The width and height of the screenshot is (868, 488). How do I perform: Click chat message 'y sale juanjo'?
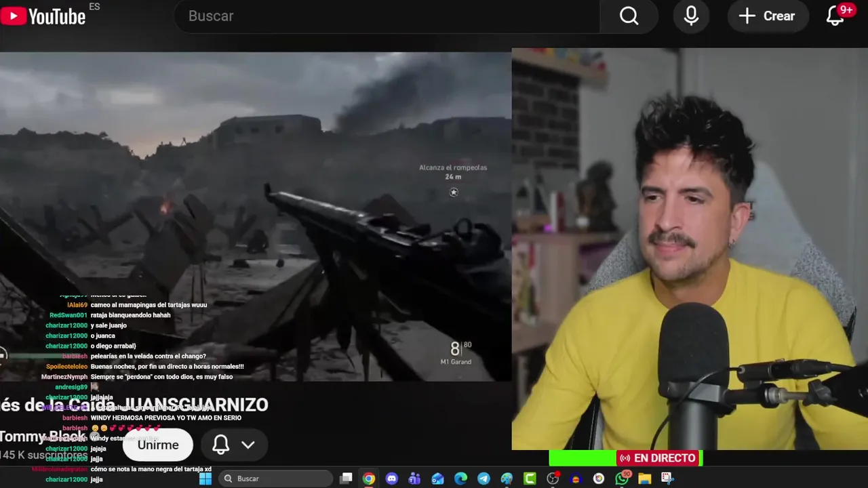tap(108, 325)
